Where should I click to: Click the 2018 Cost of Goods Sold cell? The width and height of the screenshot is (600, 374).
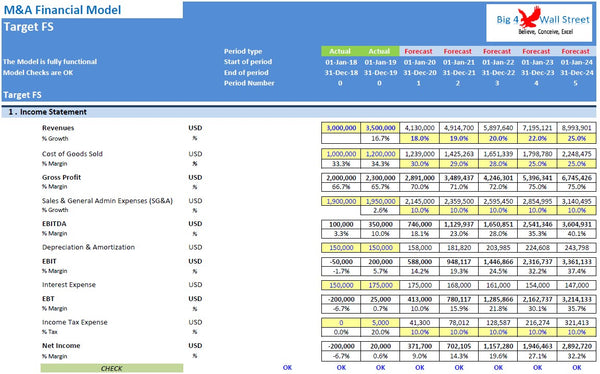341,154
